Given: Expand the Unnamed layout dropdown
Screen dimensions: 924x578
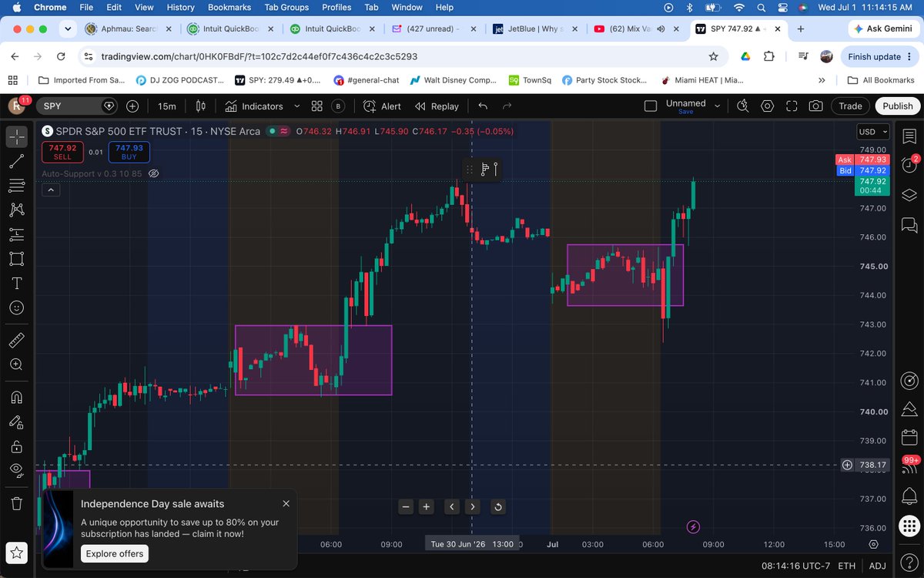Looking at the screenshot, I should coord(718,106).
